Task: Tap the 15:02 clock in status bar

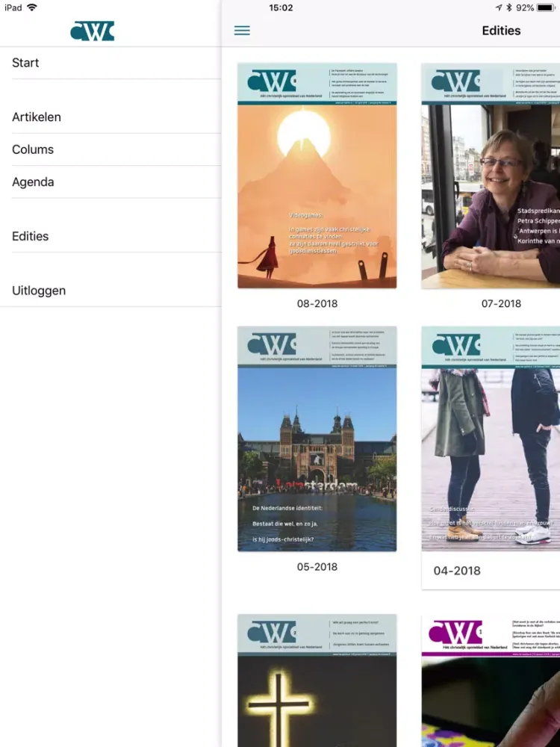Action: [281, 7]
